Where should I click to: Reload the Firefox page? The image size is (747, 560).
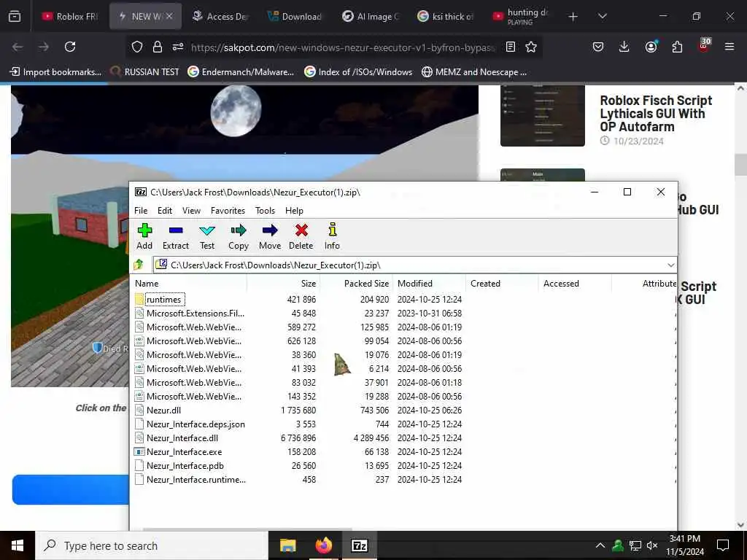pyautogui.click(x=70, y=47)
